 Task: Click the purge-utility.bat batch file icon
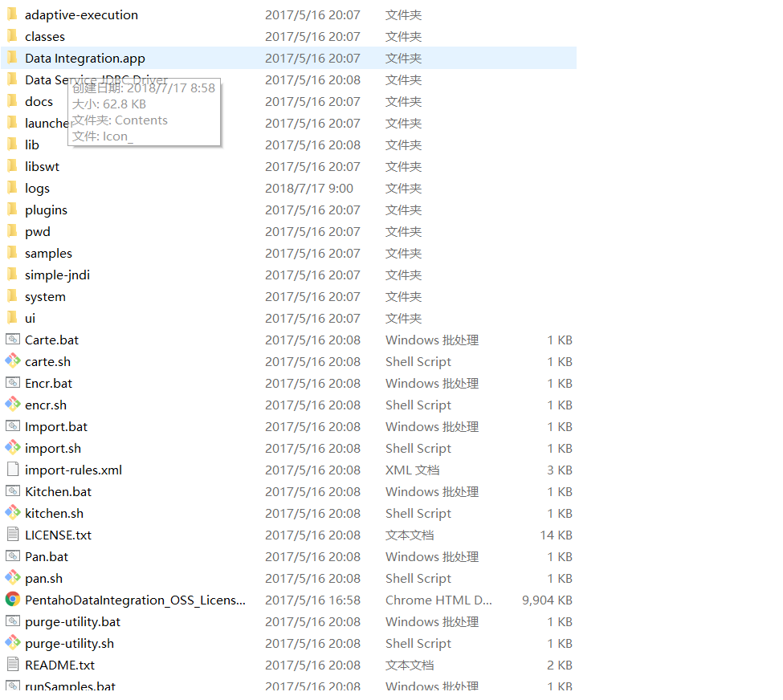(13, 621)
